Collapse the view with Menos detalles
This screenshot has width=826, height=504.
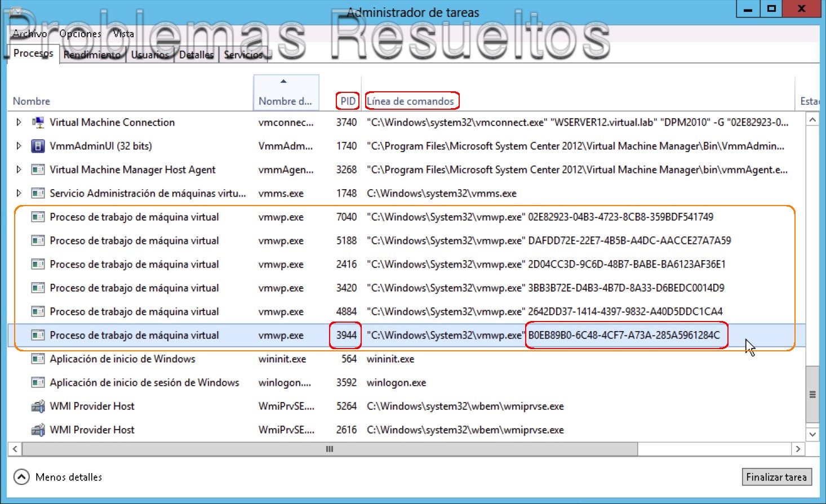(57, 477)
